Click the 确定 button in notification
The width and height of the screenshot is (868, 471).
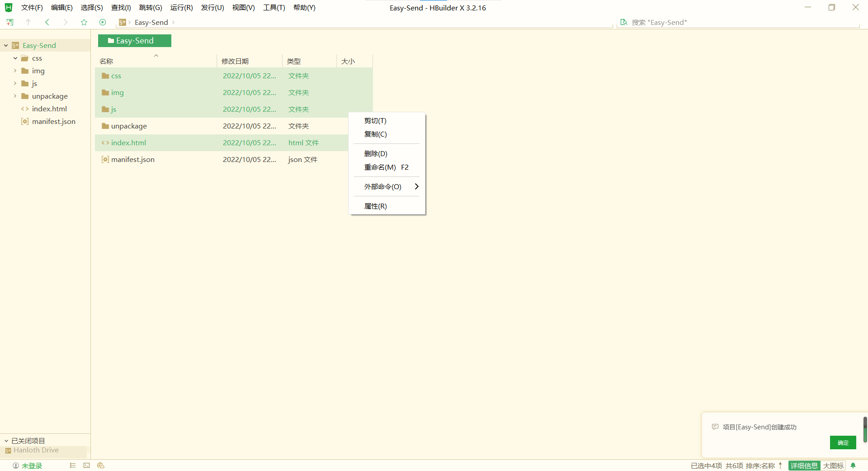coord(843,442)
